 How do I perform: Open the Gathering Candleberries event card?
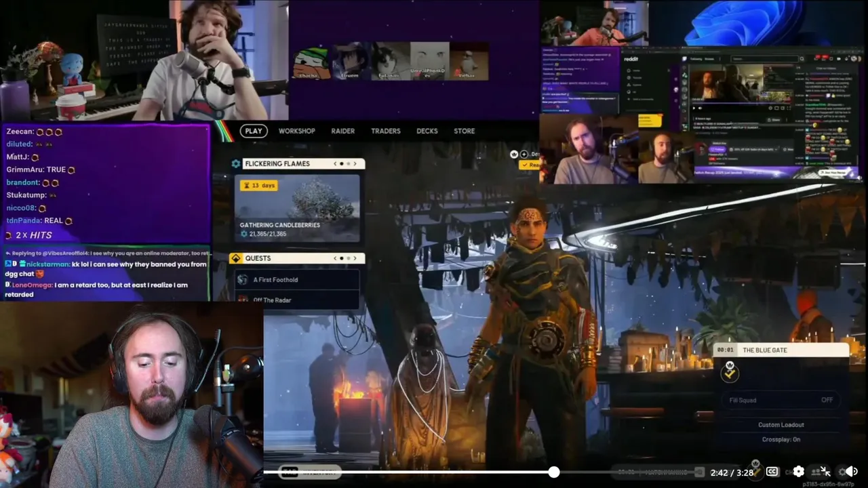[297, 208]
